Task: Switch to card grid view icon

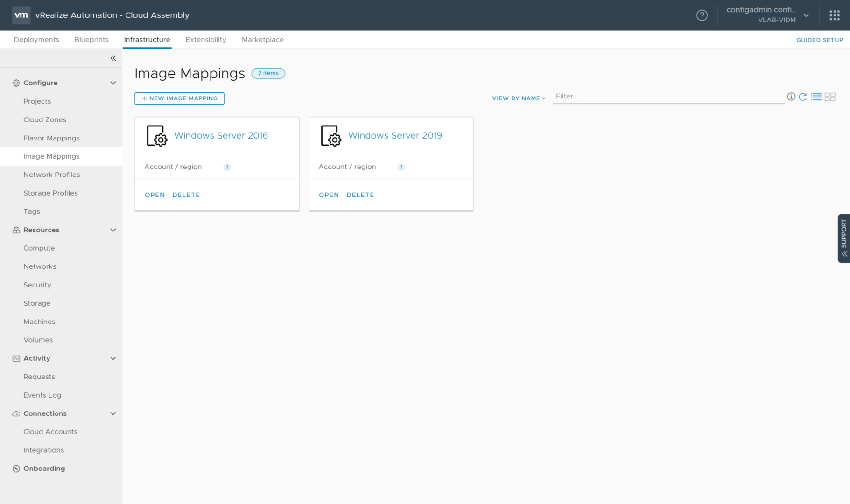Action: 830,97
